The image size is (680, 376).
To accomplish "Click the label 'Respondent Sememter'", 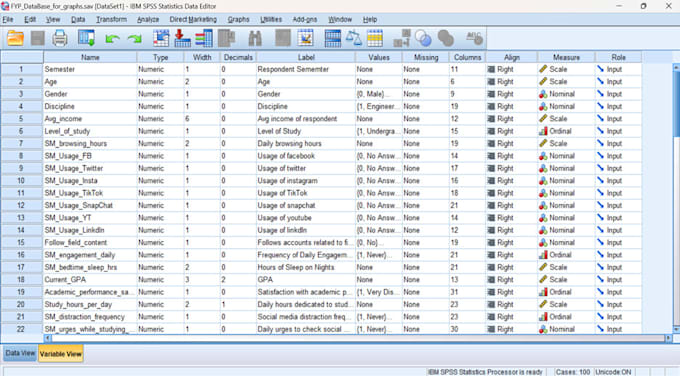I will [x=293, y=69].
